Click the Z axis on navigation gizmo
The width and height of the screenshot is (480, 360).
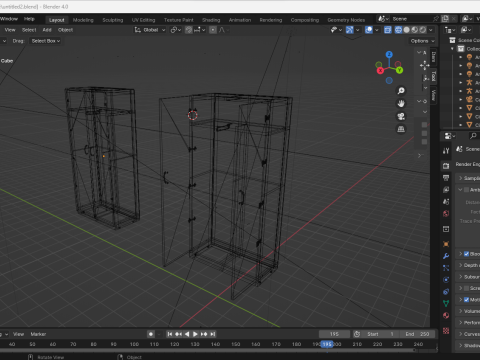[x=389, y=55]
